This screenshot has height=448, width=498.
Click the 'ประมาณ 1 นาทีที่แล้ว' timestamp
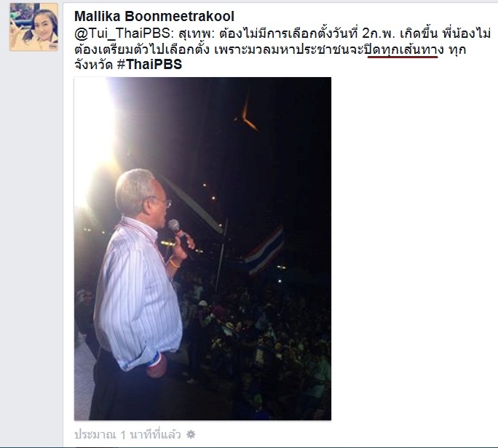[x=127, y=434]
